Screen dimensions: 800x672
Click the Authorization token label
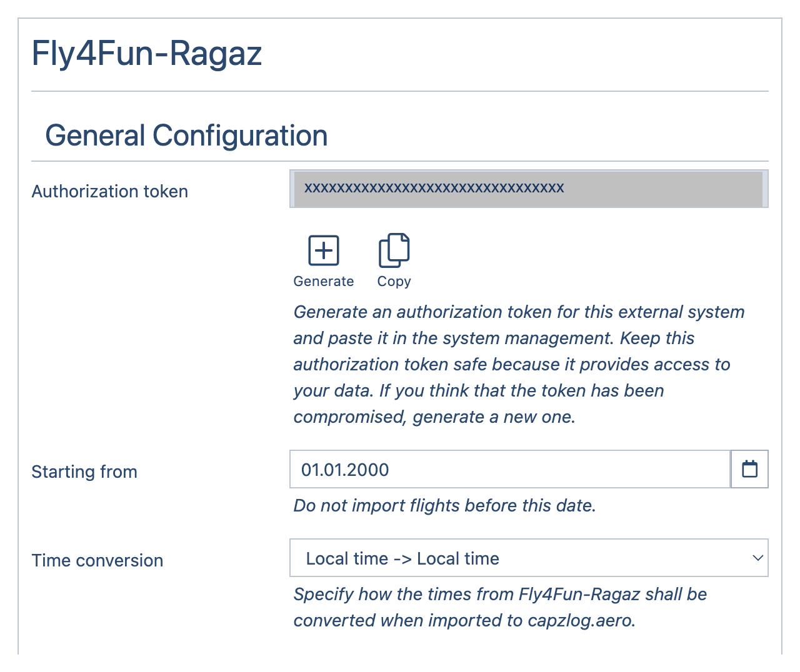[x=110, y=191]
